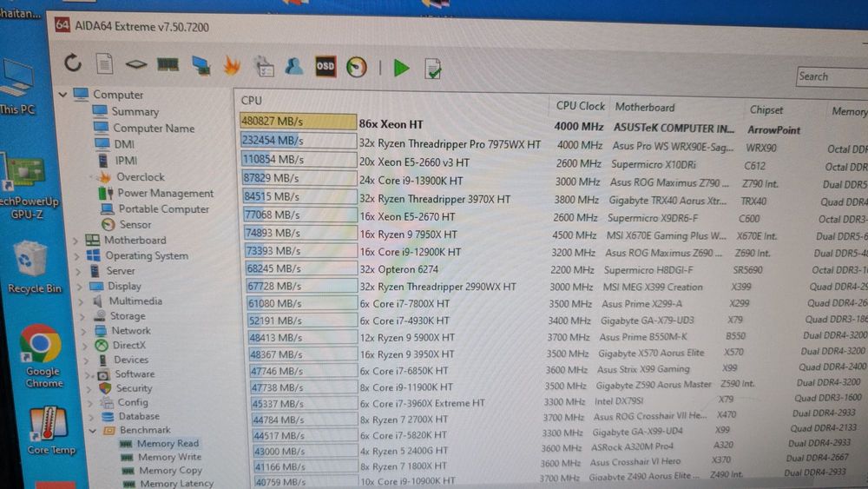Open the gauge SensorPanel toolbar icon
The width and height of the screenshot is (868, 489).
pyautogui.click(x=357, y=68)
